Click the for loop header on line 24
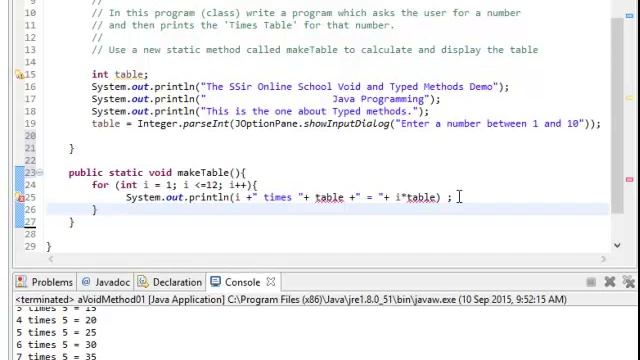This screenshot has width=640, height=360. 174,185
